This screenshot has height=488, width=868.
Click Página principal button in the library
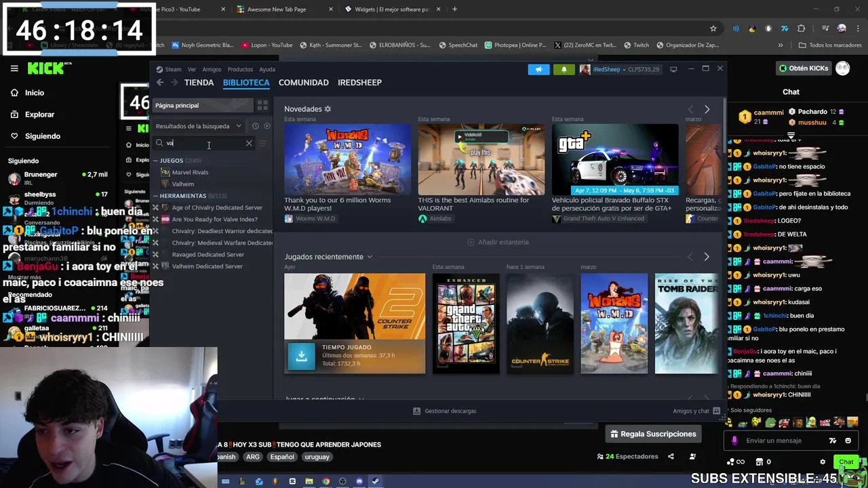coord(202,105)
